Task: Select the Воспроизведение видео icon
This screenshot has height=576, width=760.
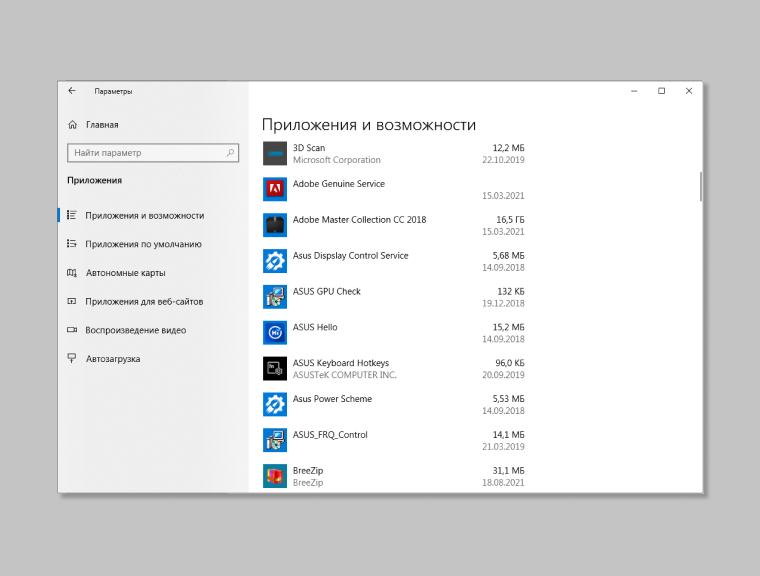Action: tap(72, 330)
